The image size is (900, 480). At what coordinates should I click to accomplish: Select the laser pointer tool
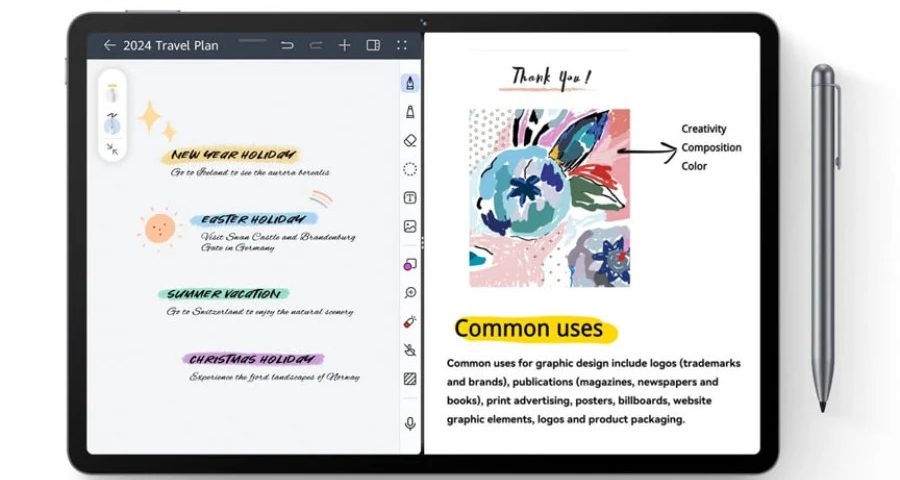[410, 321]
